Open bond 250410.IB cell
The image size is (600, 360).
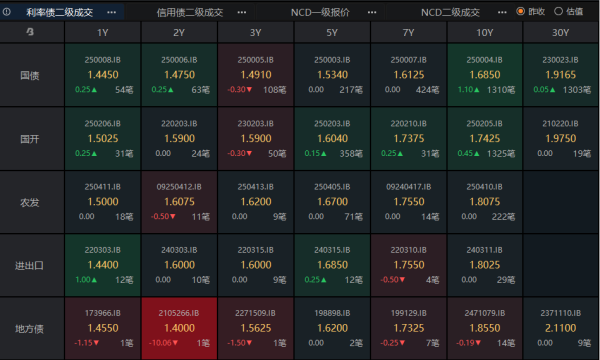485,202
